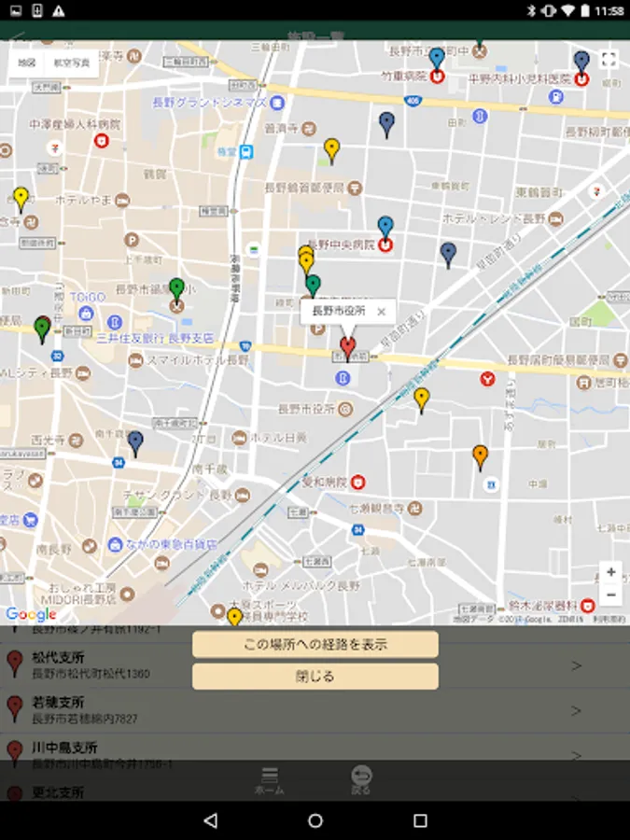630x840 pixels.
Task: Click 三井住友銀行 長野支店 map label
Action: tap(155, 338)
